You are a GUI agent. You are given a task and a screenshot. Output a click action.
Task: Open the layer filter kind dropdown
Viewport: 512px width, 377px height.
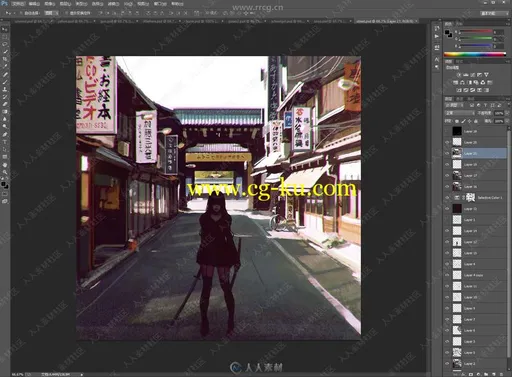tap(455, 105)
